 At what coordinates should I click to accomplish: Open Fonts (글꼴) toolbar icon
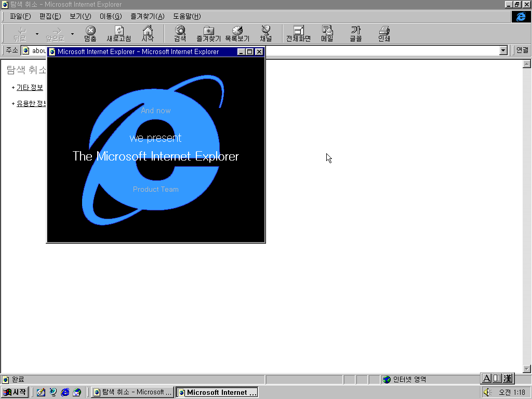pos(355,34)
